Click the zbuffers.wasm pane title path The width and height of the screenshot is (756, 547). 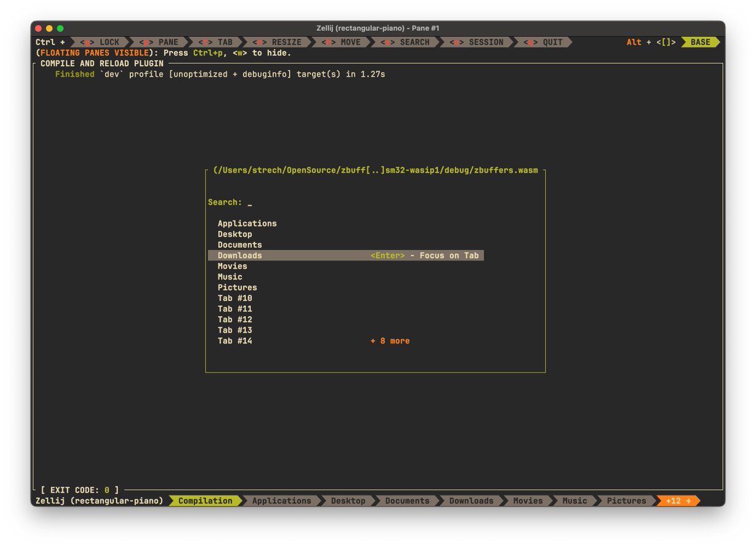[375, 171]
